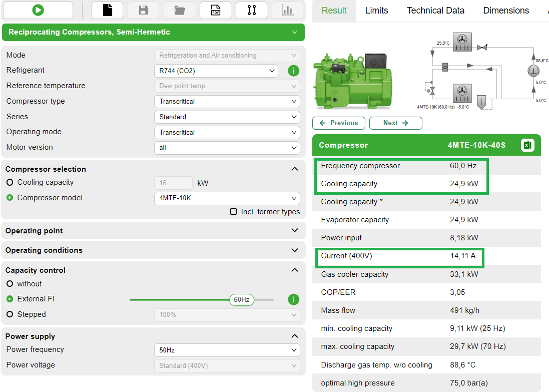Open the comparison tool icon
This screenshot has height=392, width=549.
tap(251, 10)
